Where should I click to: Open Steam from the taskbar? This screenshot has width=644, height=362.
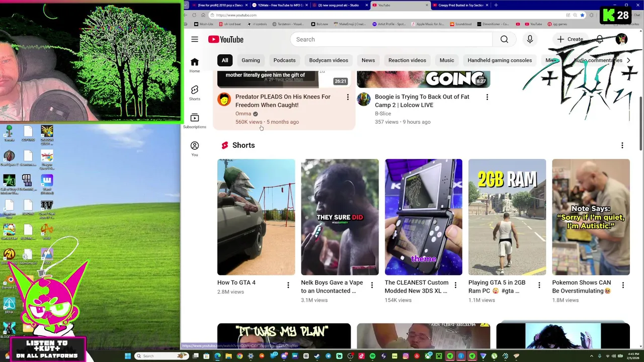317,356
